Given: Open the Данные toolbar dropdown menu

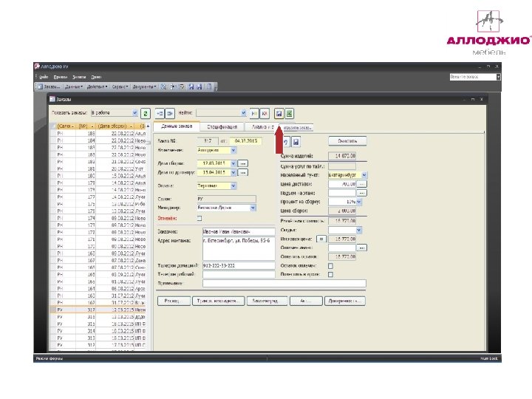Looking at the screenshot, I should [x=74, y=87].
